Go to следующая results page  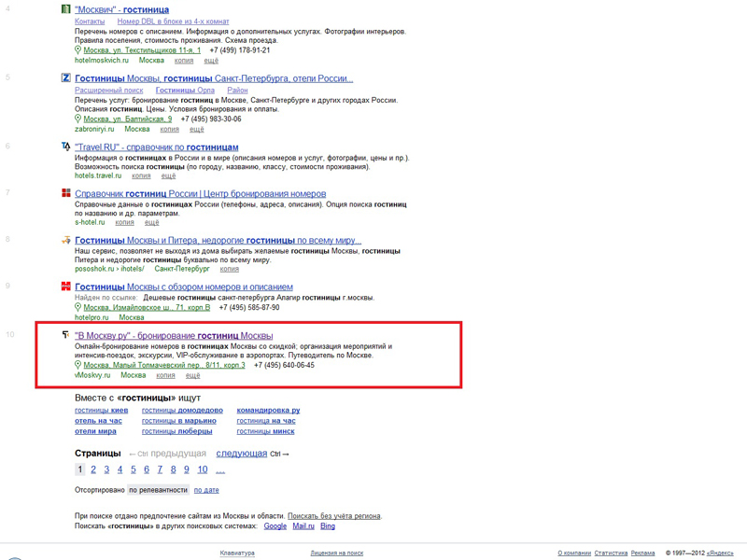242,454
